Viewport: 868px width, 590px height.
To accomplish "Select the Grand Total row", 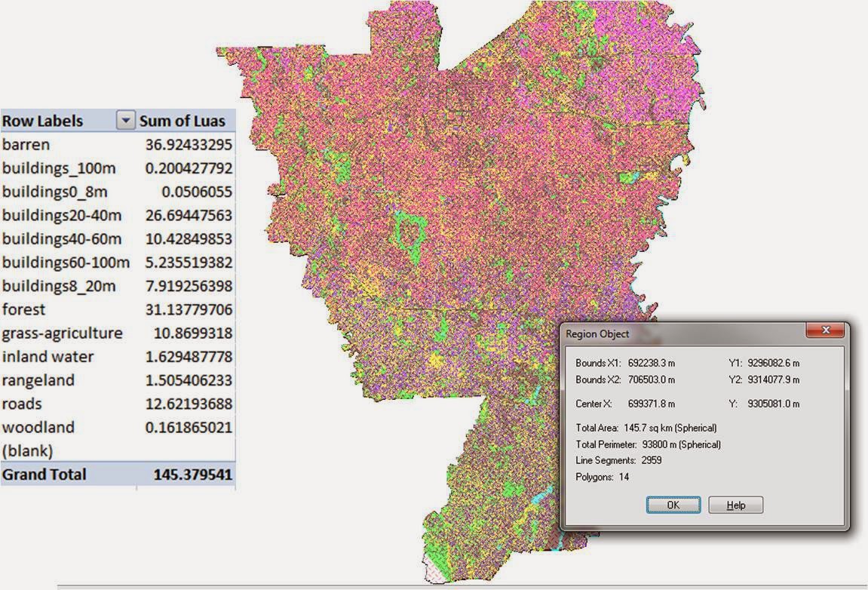I will pos(45,475).
